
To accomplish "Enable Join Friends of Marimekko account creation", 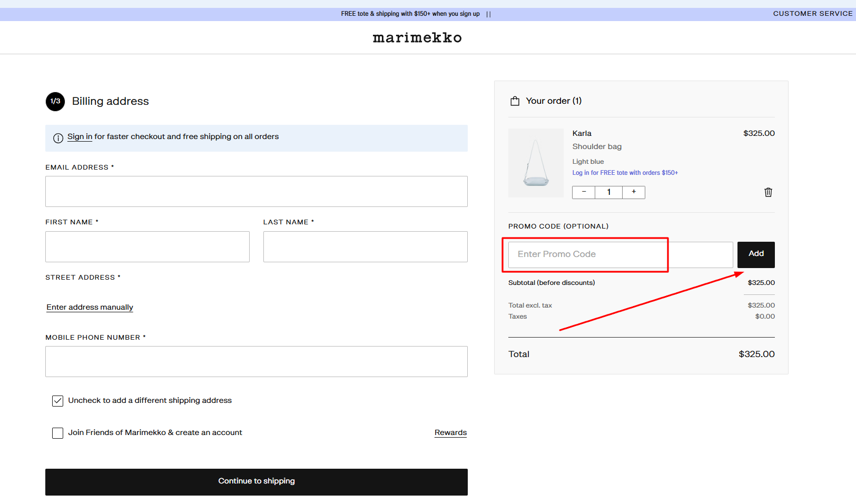I will [x=57, y=433].
